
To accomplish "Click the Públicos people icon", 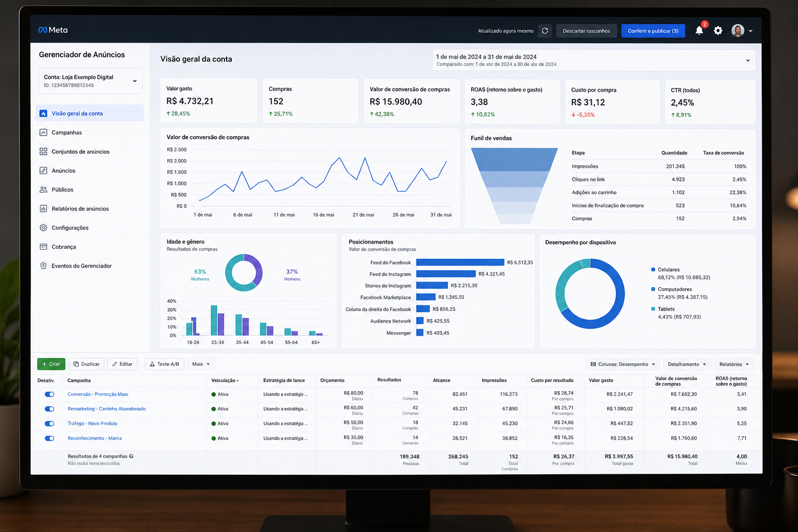I will click(44, 190).
